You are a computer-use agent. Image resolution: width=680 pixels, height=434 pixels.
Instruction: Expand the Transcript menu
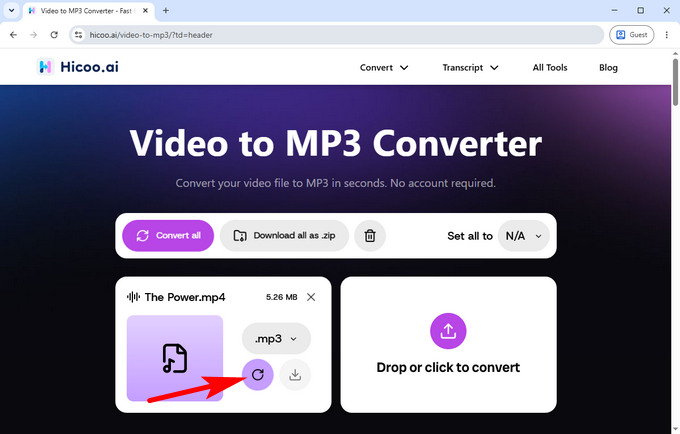click(x=470, y=68)
